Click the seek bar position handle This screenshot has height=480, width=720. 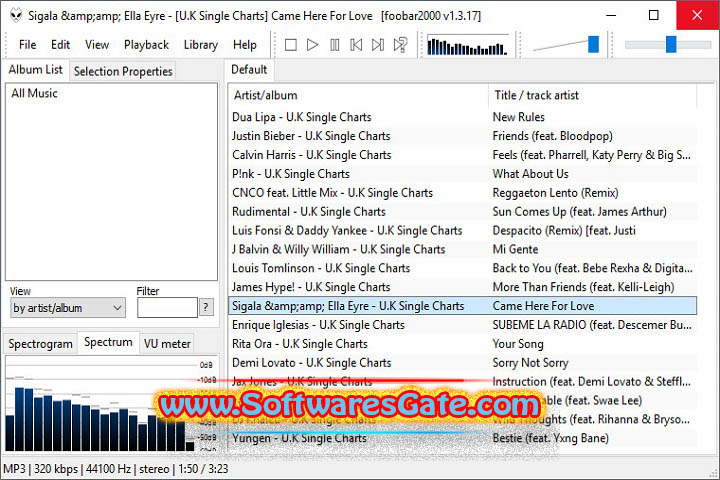pyautogui.click(x=671, y=45)
